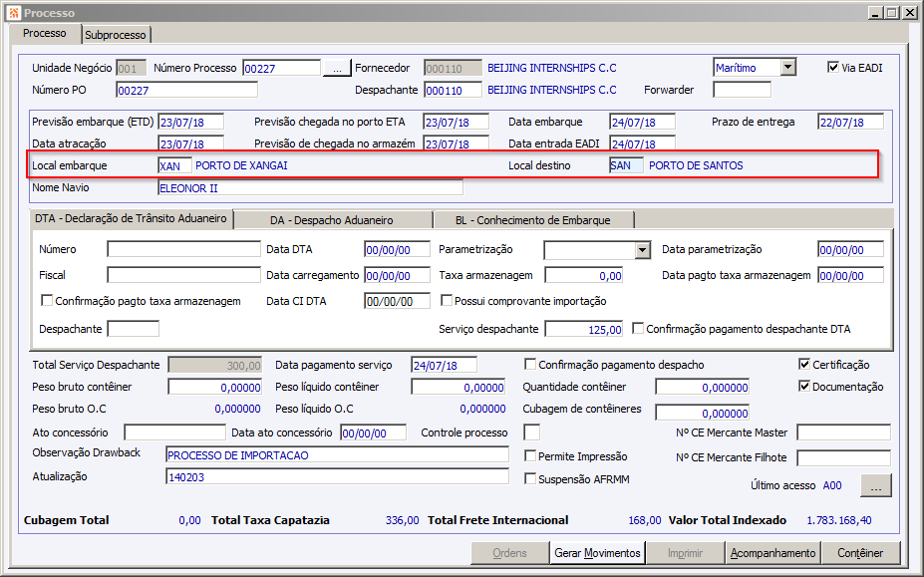Toggle the Via EADI checkbox
This screenshot has width=924, height=577.
[x=833, y=67]
